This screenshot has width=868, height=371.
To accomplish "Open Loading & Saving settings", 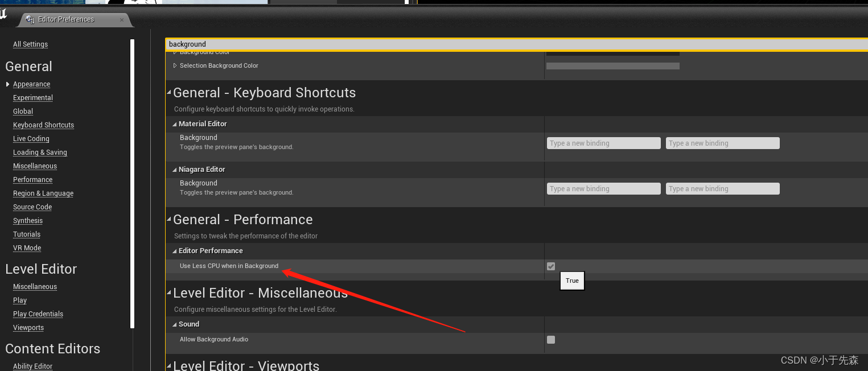I will (40, 152).
